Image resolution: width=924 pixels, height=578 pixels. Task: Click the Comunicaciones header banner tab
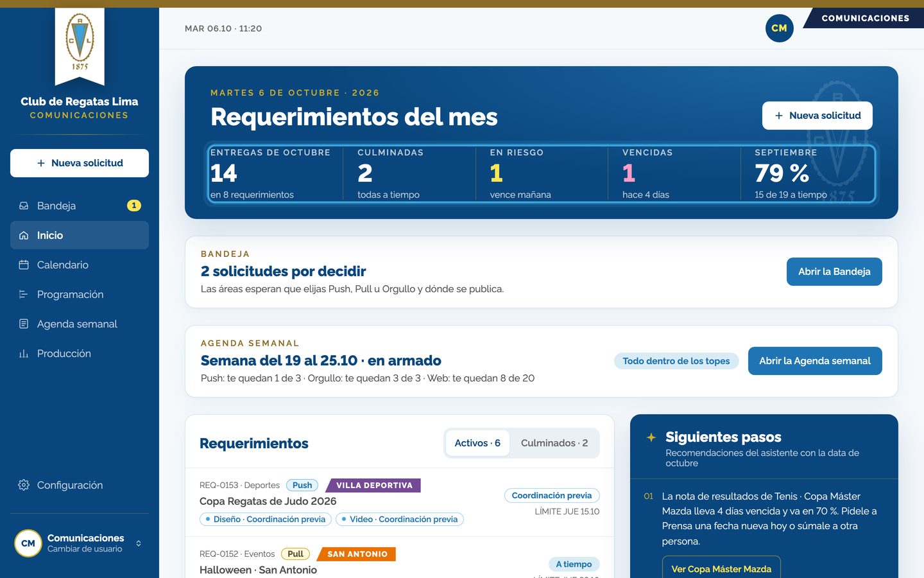tap(864, 18)
